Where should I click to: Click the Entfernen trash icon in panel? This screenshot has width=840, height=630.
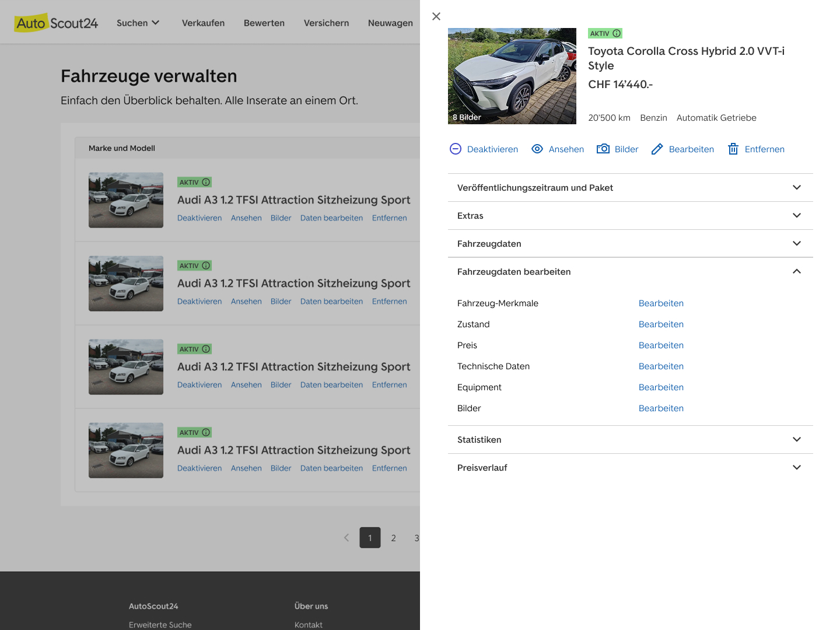tap(733, 149)
